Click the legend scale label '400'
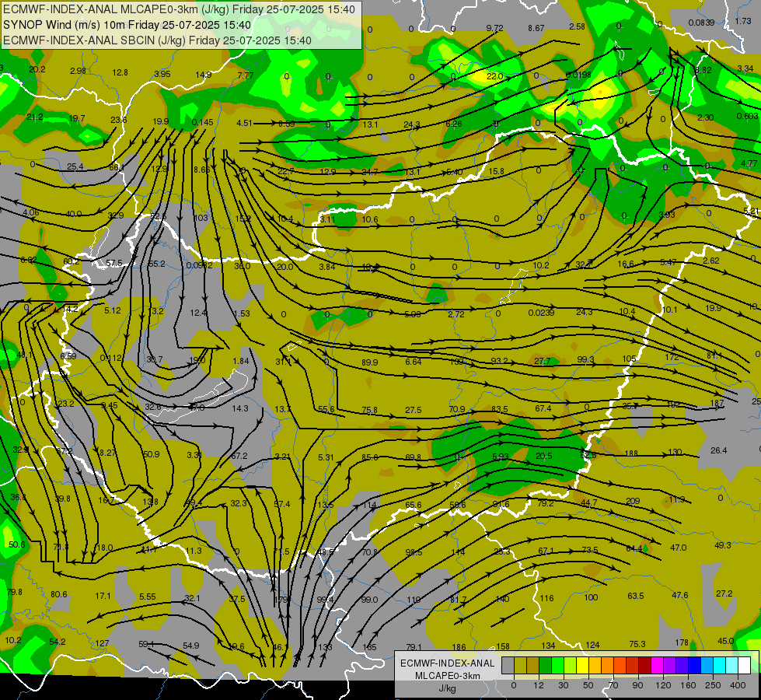Image resolution: width=761 pixels, height=700 pixels. 738,685
